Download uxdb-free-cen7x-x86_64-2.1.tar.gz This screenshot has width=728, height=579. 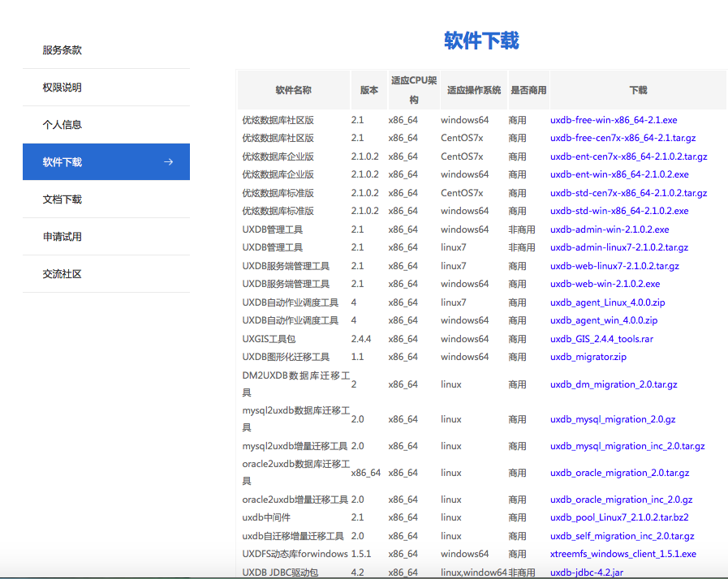point(623,138)
